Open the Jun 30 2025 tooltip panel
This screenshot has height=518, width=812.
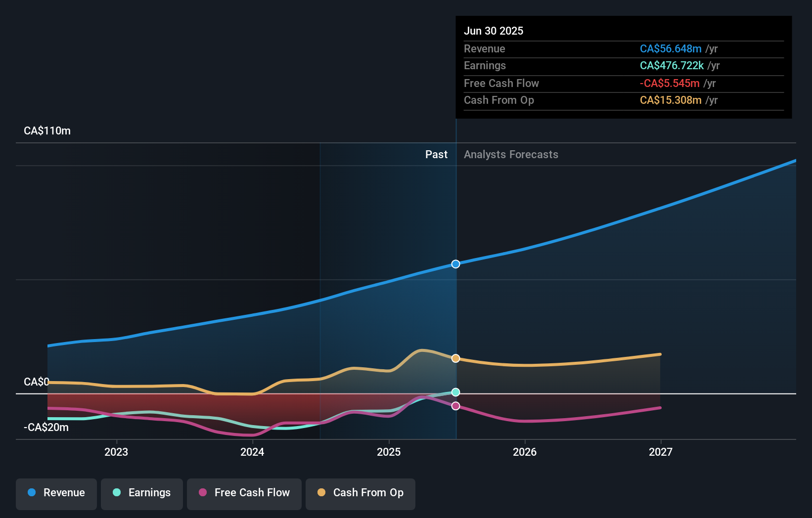(x=624, y=67)
